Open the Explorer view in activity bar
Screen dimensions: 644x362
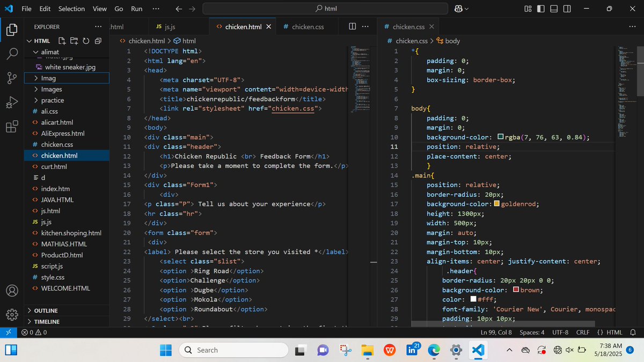pos(12,30)
